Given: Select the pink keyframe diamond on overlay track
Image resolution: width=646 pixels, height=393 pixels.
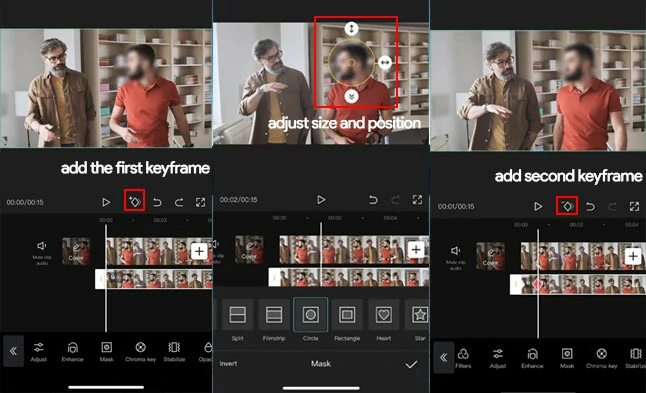Looking at the screenshot, I should click(538, 284).
